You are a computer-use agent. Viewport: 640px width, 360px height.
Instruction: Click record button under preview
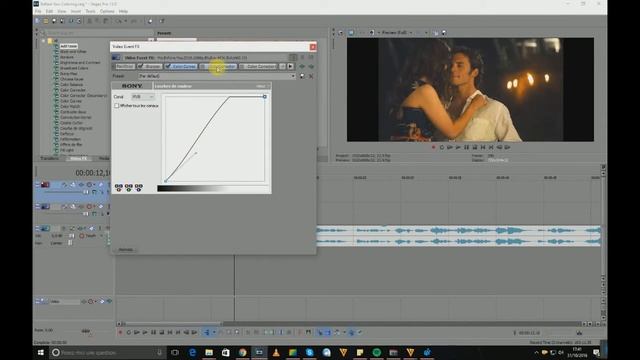pyautogui.click(x=433, y=147)
